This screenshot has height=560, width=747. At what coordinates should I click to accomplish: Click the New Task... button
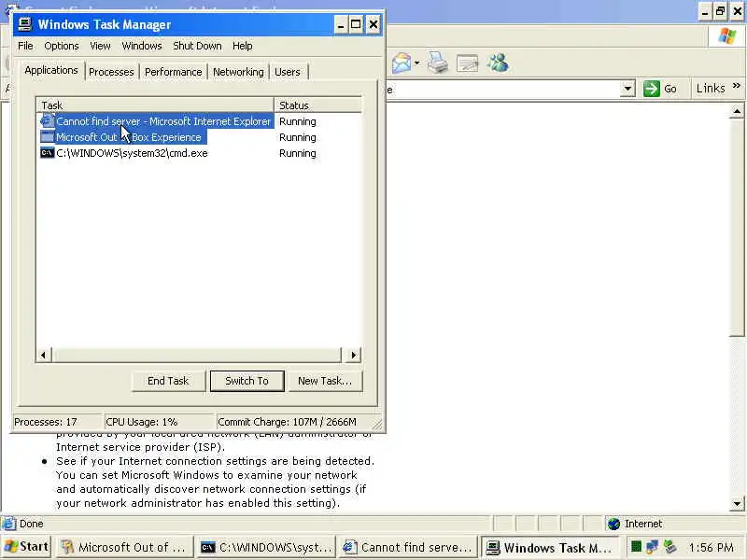tap(325, 381)
